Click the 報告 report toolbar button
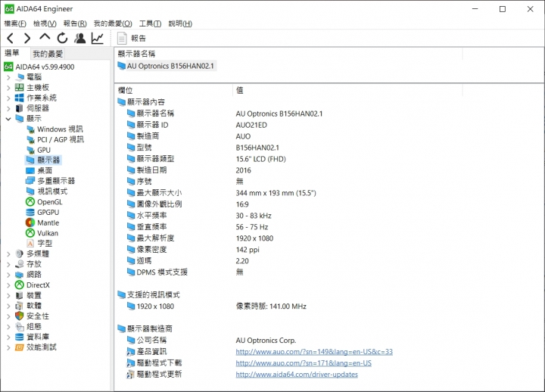Screen dimensions: 545x392 coord(132,39)
